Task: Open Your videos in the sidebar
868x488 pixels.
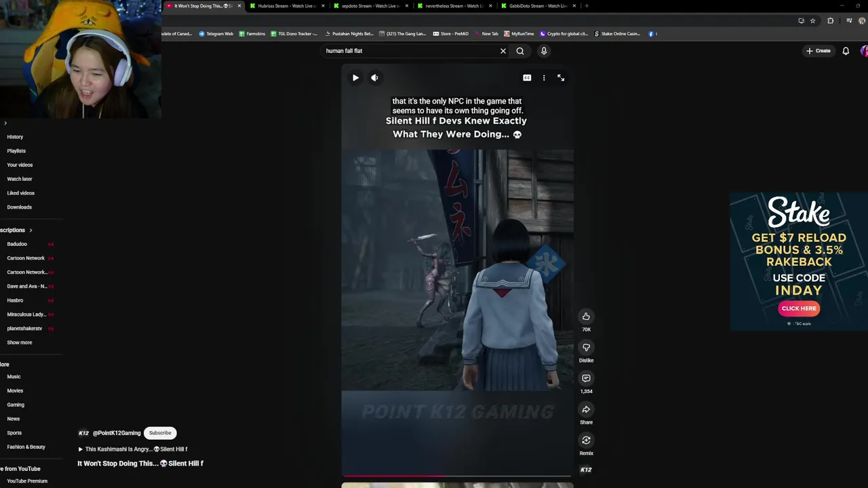Action: point(20,165)
